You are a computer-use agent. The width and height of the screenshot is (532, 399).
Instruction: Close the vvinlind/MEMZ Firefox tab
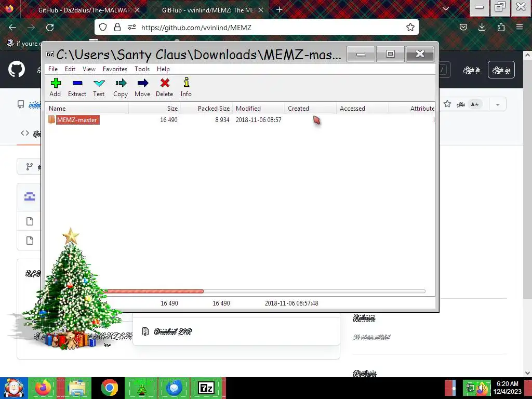point(261,10)
